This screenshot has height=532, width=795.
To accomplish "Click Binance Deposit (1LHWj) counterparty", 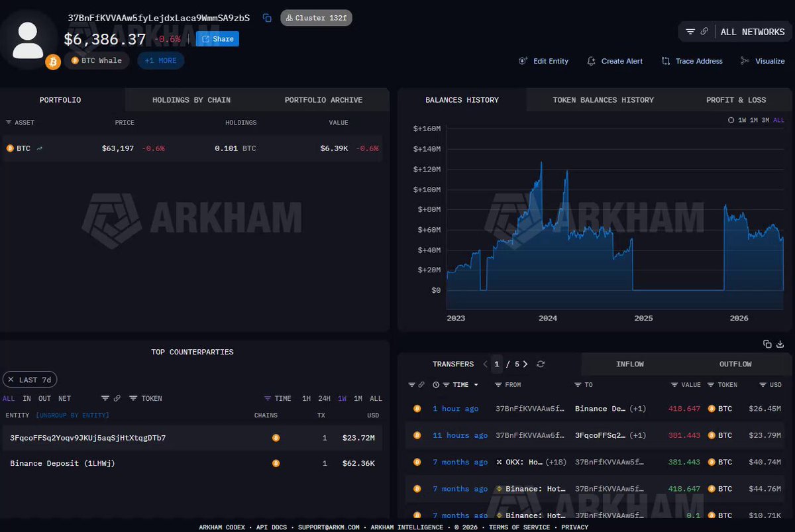I will [62, 463].
